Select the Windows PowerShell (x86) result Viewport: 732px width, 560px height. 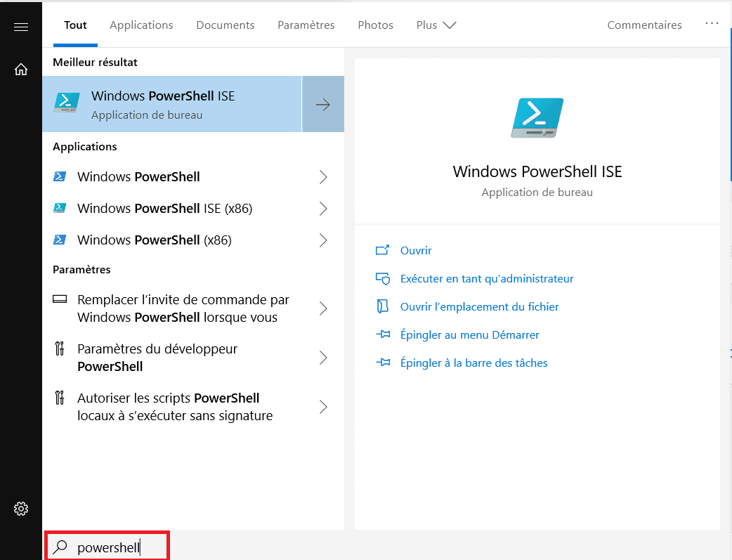point(193,240)
